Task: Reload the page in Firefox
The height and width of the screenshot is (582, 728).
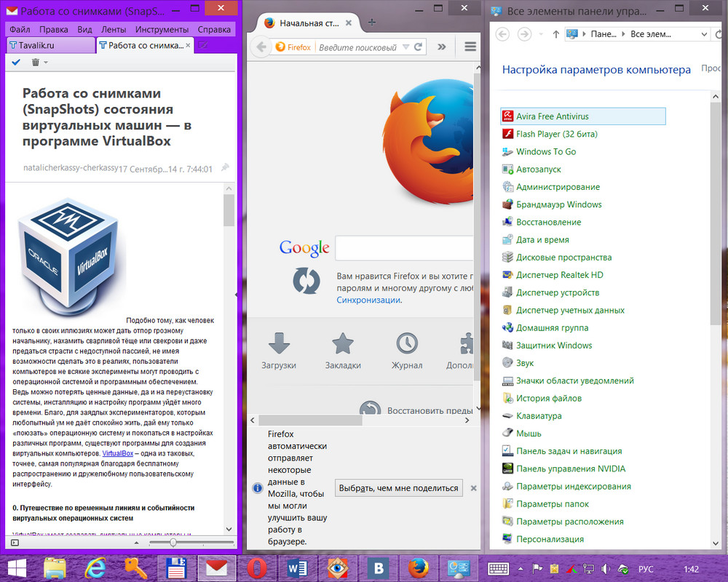Action: [419, 47]
